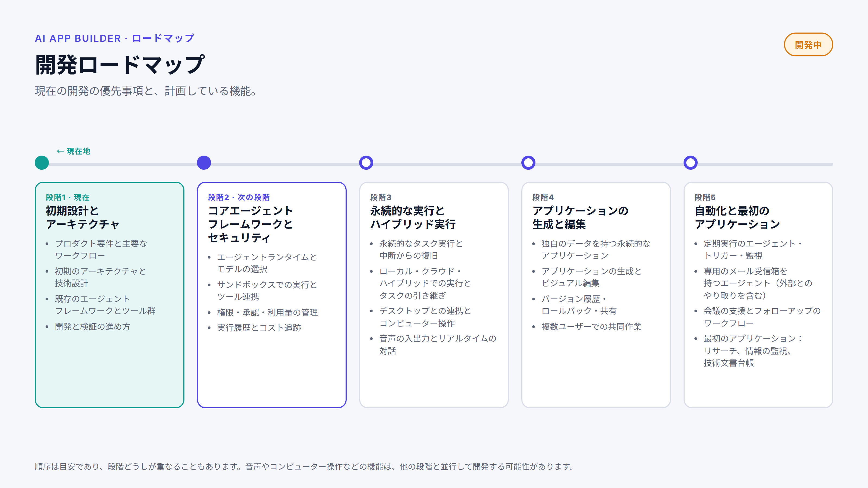The height and width of the screenshot is (488, 868).
Task: Select the filled purple 段階2 timeline dot
Action: point(204,163)
